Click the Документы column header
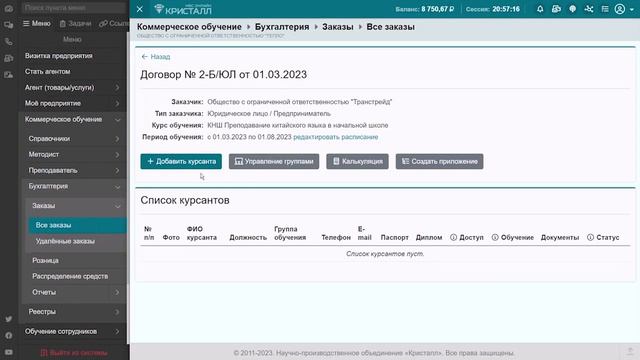 tap(560, 238)
